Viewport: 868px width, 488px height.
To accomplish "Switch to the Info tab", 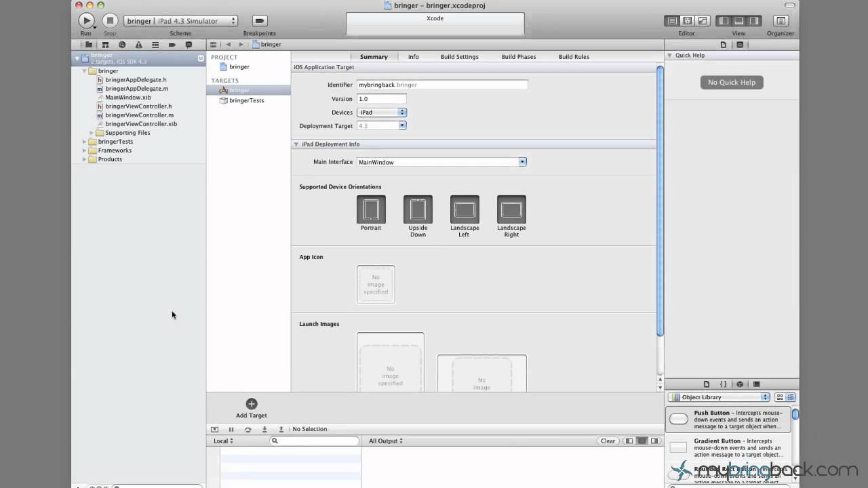I will pyautogui.click(x=414, y=57).
